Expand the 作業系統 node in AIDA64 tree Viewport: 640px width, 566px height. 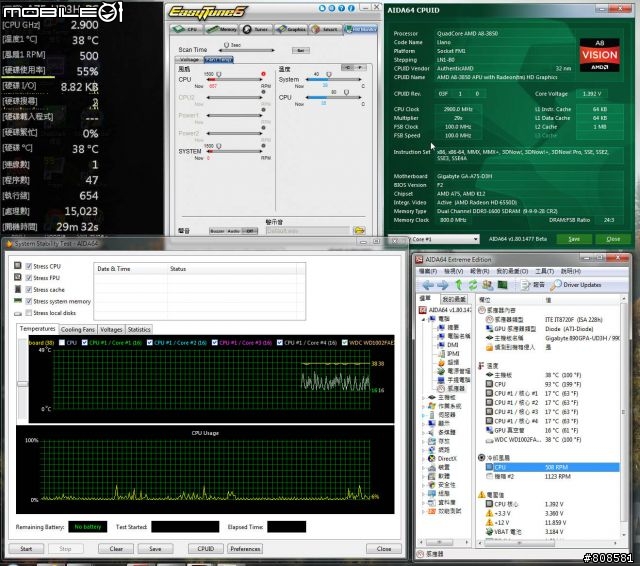[424, 406]
